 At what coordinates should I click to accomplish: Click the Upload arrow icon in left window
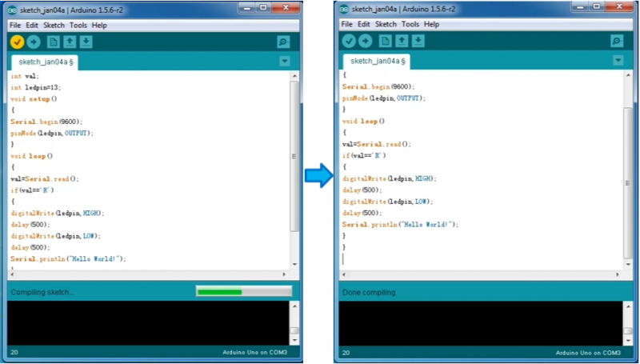(x=34, y=42)
